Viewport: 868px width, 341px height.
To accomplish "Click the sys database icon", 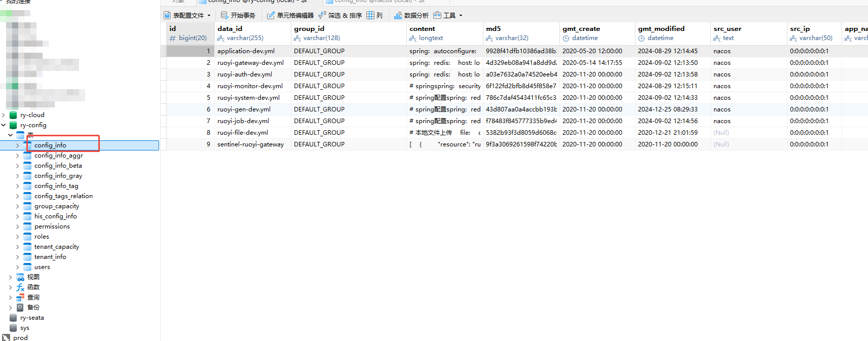I will [13, 328].
